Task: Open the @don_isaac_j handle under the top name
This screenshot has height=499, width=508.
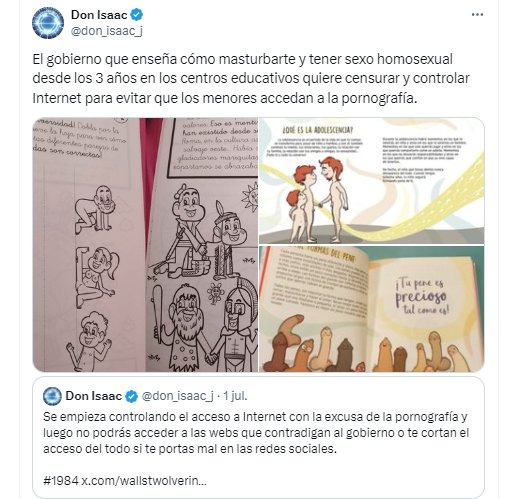Action: pyautogui.click(x=107, y=31)
